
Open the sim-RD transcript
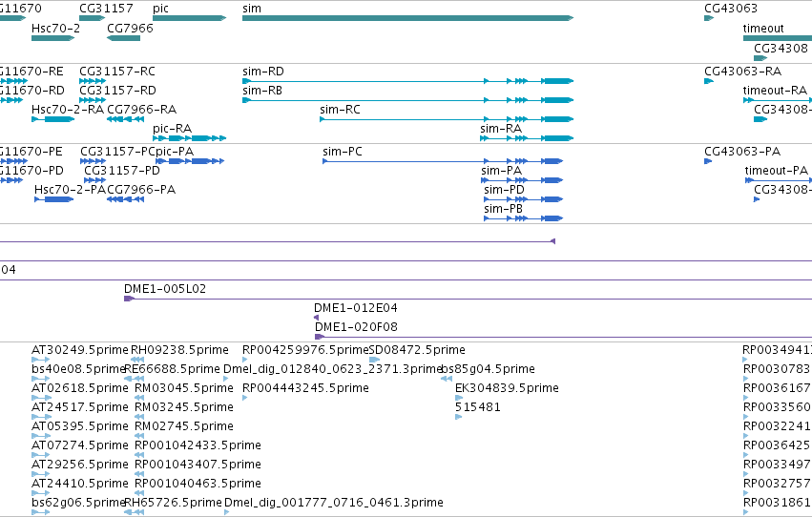[x=407, y=81]
